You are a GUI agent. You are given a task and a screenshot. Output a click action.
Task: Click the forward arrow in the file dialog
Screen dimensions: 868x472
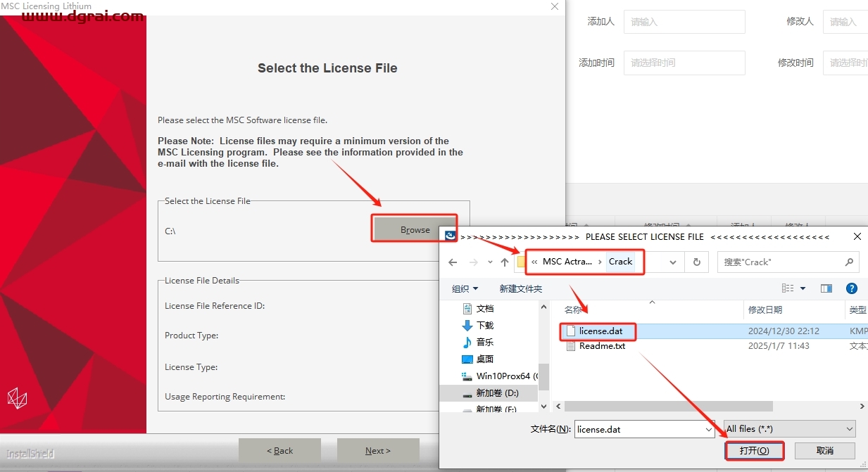[474, 262]
